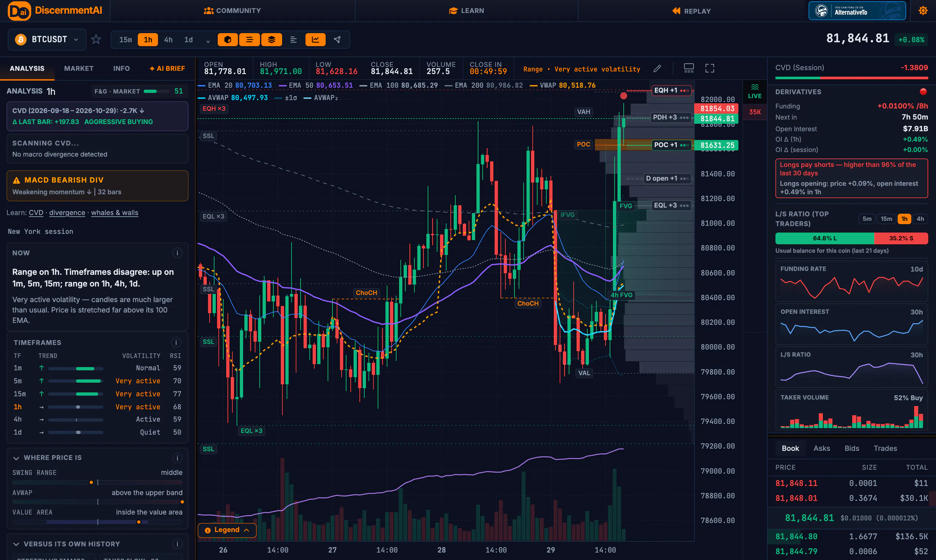936x560 pixels.
Task: Open the Community section
Action: tap(233, 11)
